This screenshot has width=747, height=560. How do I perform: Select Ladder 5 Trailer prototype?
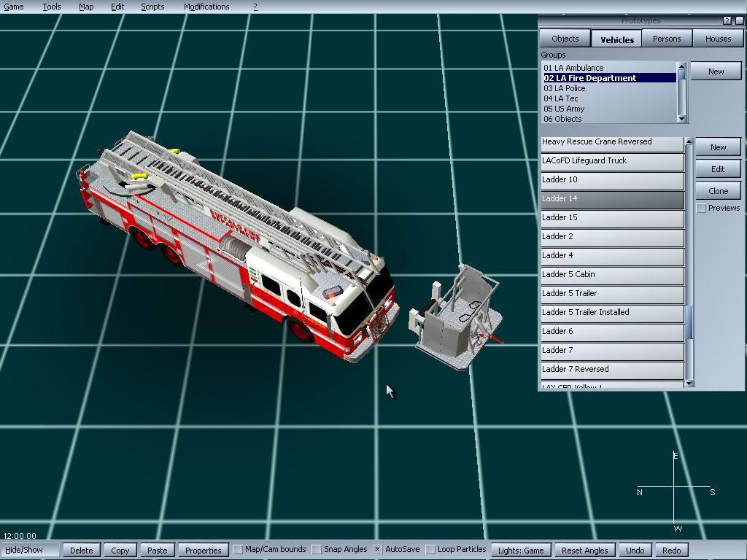612,295
